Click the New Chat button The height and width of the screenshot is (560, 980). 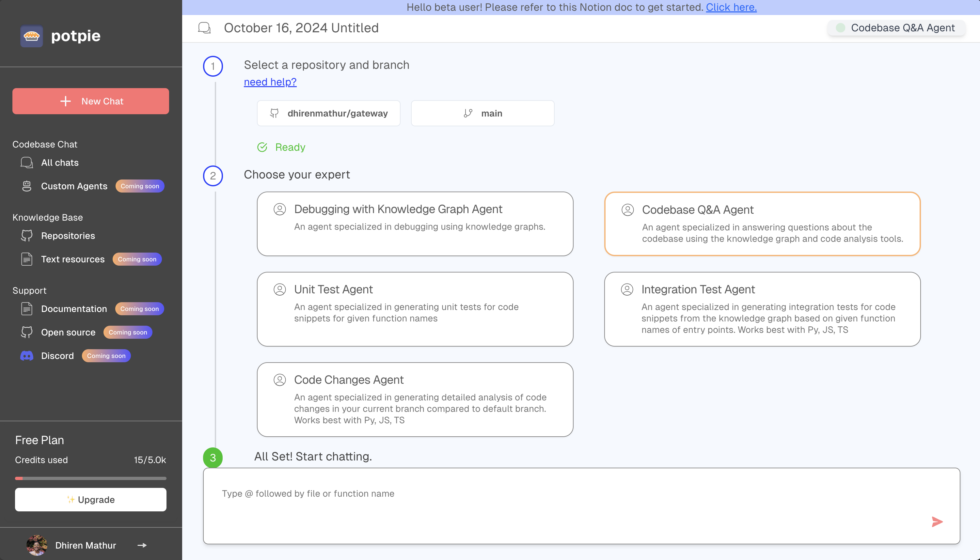point(91,101)
